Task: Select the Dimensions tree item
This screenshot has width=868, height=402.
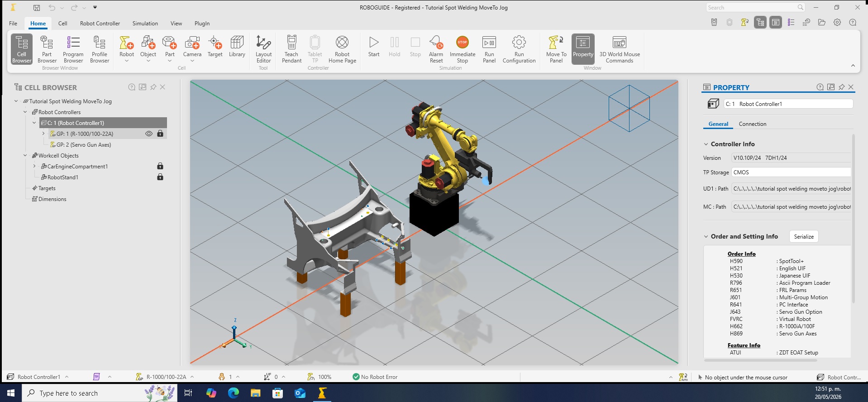Action: [x=52, y=199]
